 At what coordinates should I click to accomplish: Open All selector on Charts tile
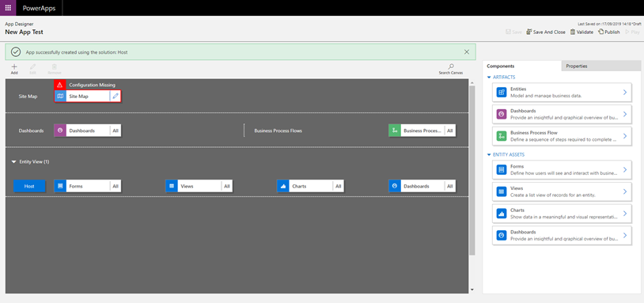[339, 186]
